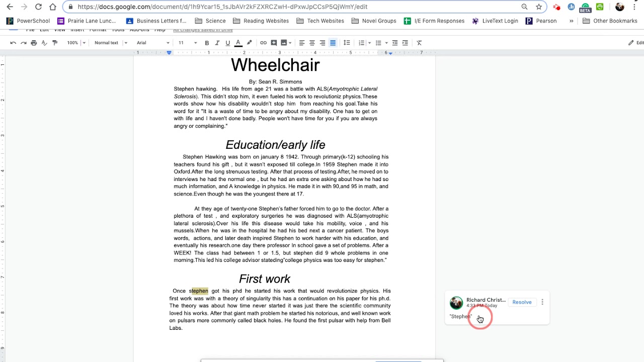Open the Prairie Lane Lunch bookmark
This screenshot has width=644, height=362.
point(87,21)
